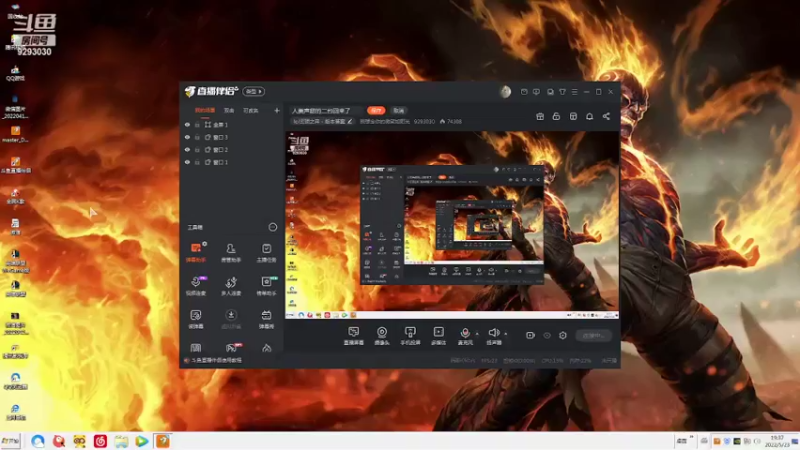Click the nested window in live preview
The image size is (800, 450).
pyautogui.click(x=452, y=224)
